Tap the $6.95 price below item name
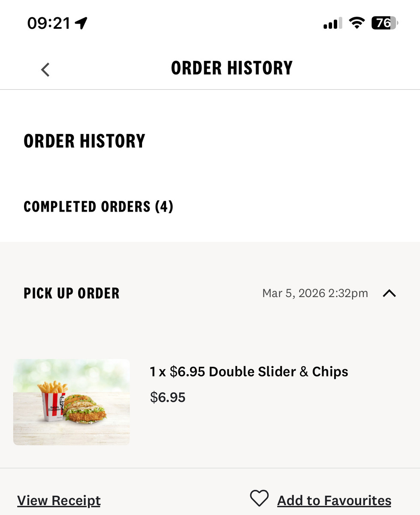 coord(168,397)
